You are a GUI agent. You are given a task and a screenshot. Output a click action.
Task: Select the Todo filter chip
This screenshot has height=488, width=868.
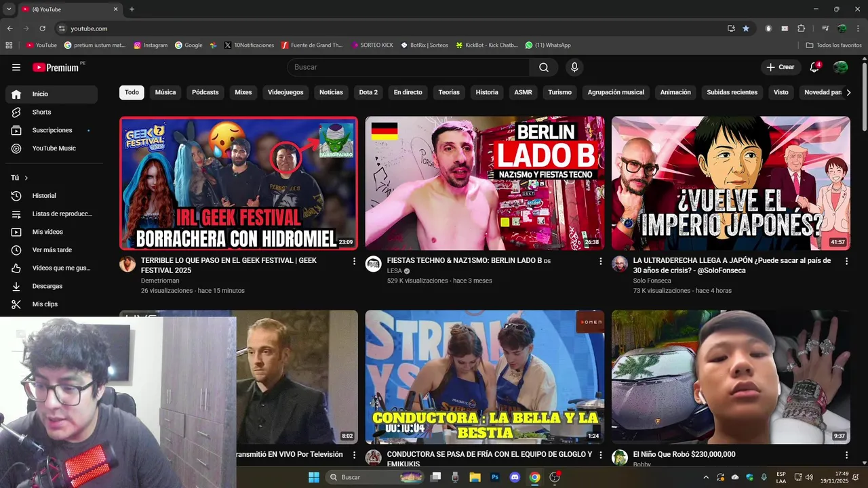pos(132,93)
